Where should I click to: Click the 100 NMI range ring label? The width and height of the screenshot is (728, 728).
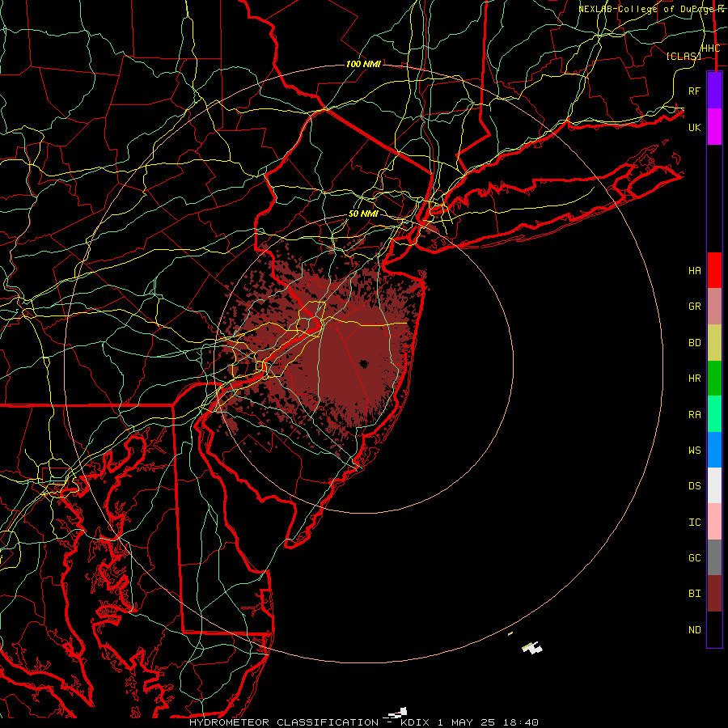[x=363, y=64]
